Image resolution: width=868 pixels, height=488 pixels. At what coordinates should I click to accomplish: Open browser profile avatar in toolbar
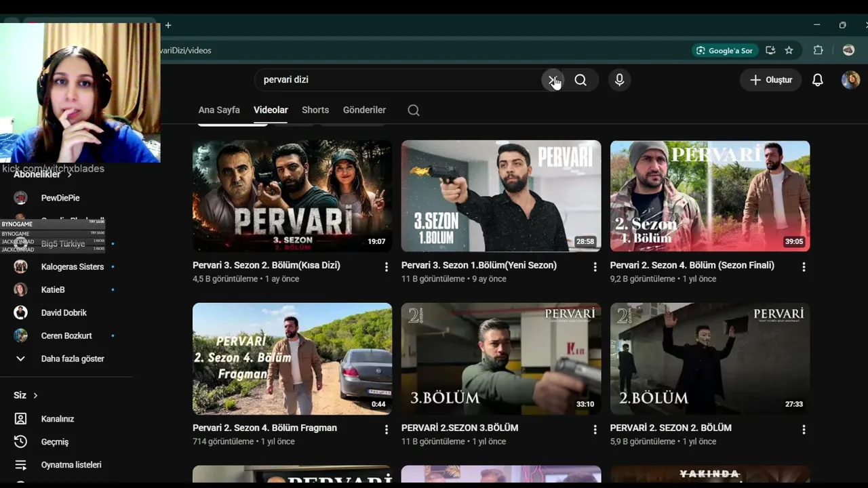848,50
